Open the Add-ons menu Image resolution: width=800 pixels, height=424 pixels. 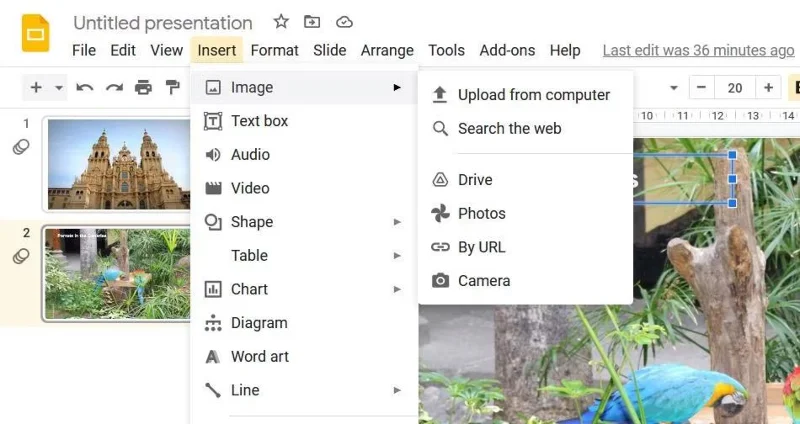tap(507, 51)
